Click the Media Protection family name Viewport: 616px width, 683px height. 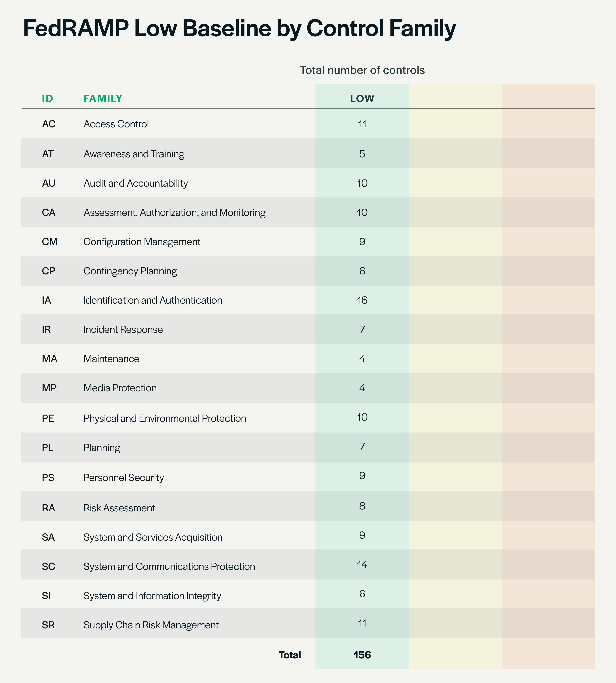tap(120, 388)
